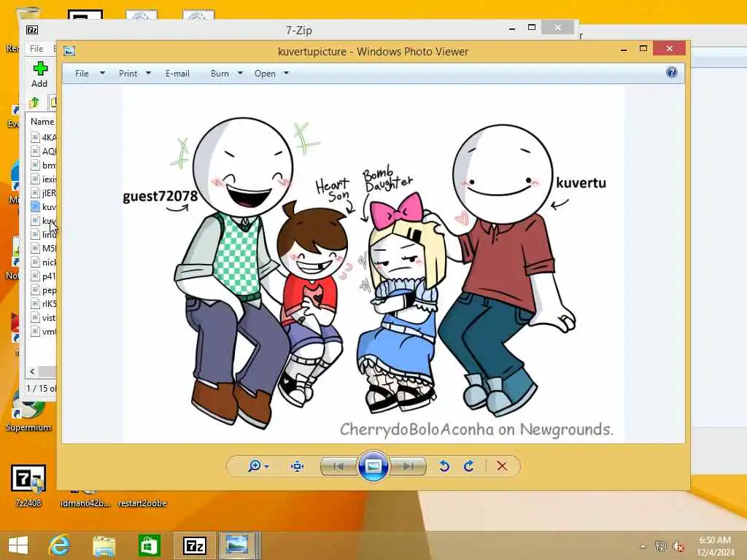Select the iexis file row in 7-Zip
Screen dimensions: 747x560
43,179
